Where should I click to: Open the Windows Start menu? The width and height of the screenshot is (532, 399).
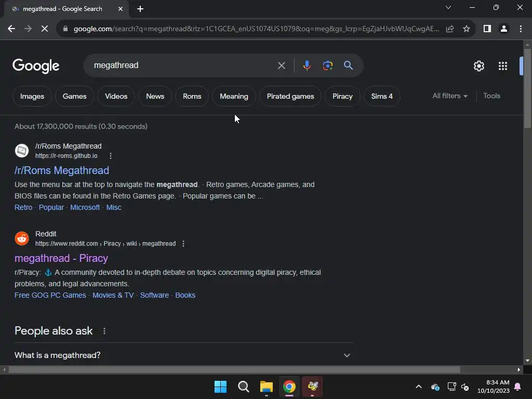(220, 387)
